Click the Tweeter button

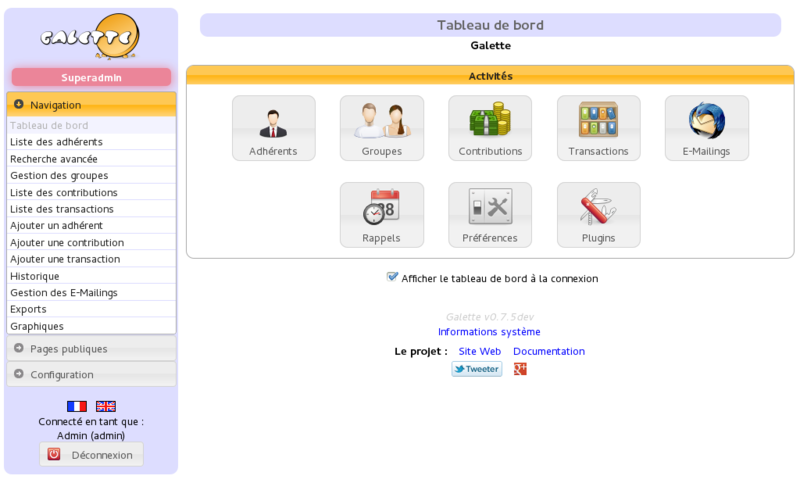pyautogui.click(x=477, y=369)
